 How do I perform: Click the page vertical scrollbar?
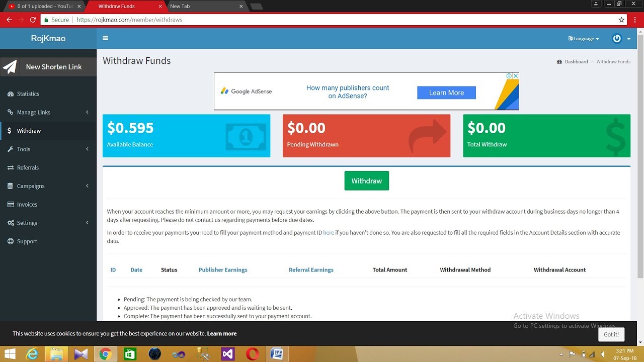coord(640,156)
